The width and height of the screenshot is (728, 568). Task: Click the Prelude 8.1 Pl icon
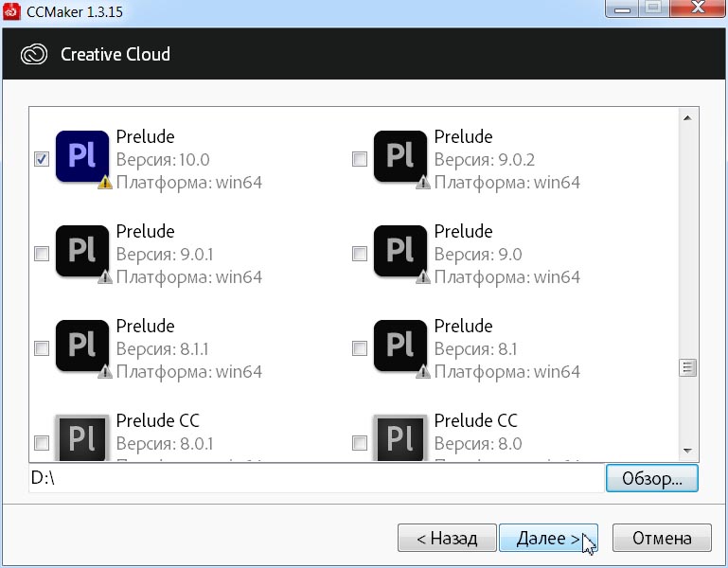[x=400, y=346]
